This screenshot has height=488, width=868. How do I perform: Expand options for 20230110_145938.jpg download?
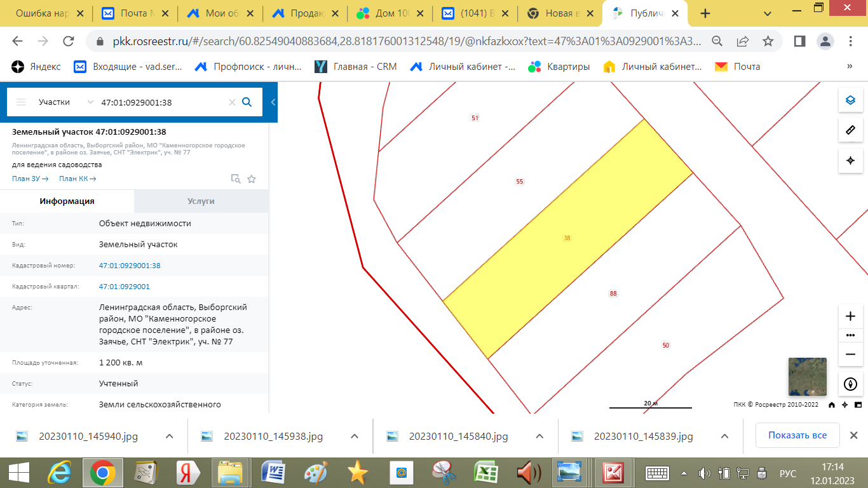355,436
